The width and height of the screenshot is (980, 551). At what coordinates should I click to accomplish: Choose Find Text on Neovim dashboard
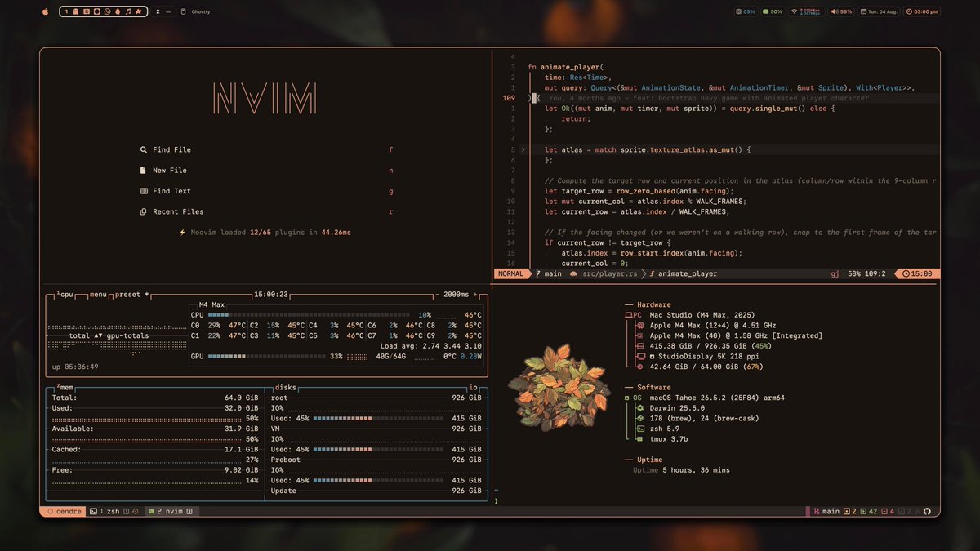pos(266,191)
